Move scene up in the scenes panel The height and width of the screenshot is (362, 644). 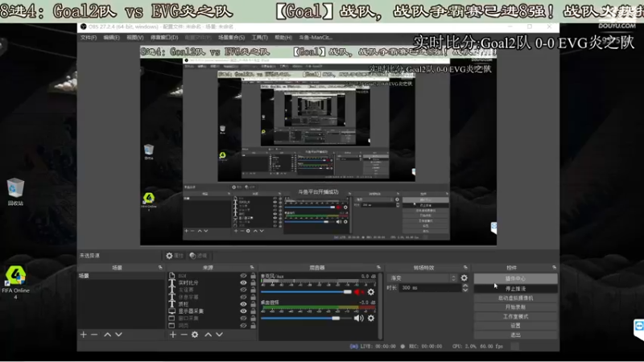107,335
